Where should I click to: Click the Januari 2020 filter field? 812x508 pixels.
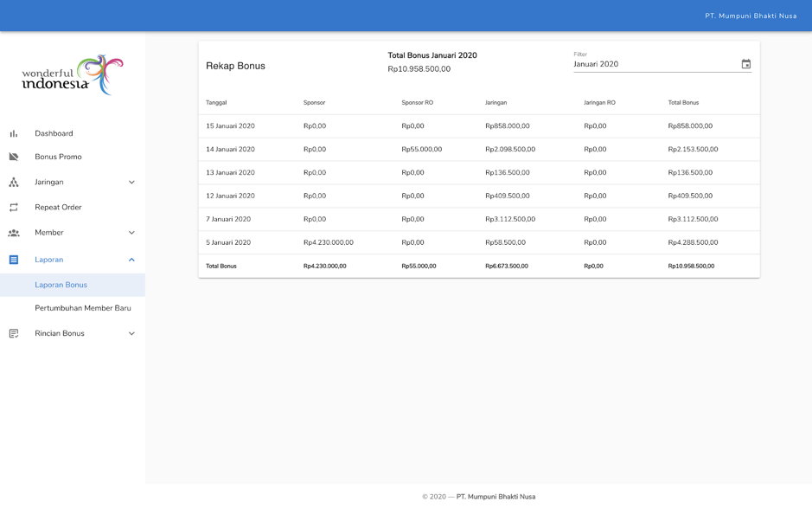(x=653, y=64)
